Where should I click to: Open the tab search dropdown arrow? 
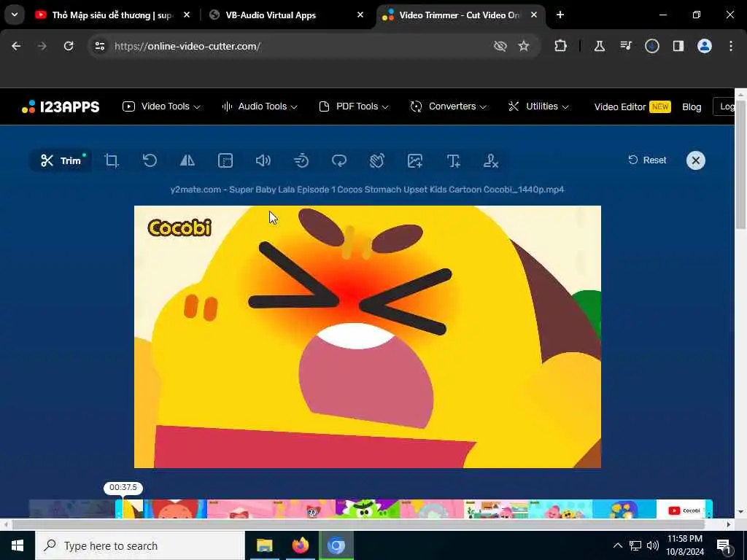(x=15, y=15)
